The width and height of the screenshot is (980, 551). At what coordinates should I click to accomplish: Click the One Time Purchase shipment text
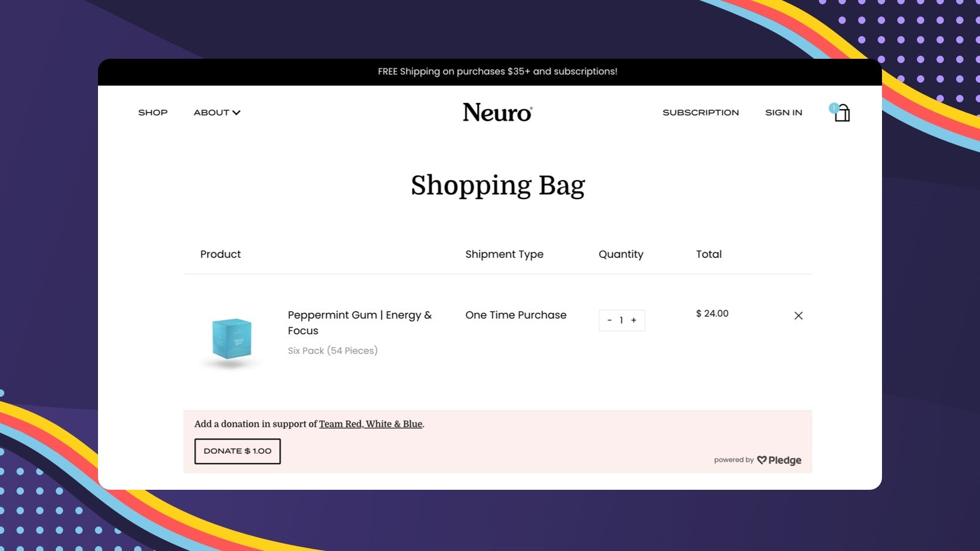click(x=516, y=315)
